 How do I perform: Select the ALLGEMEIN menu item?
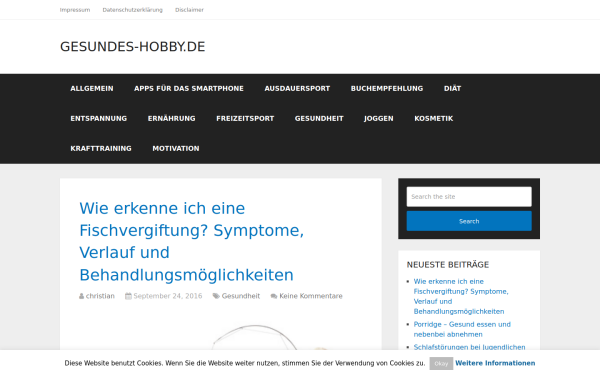click(92, 88)
